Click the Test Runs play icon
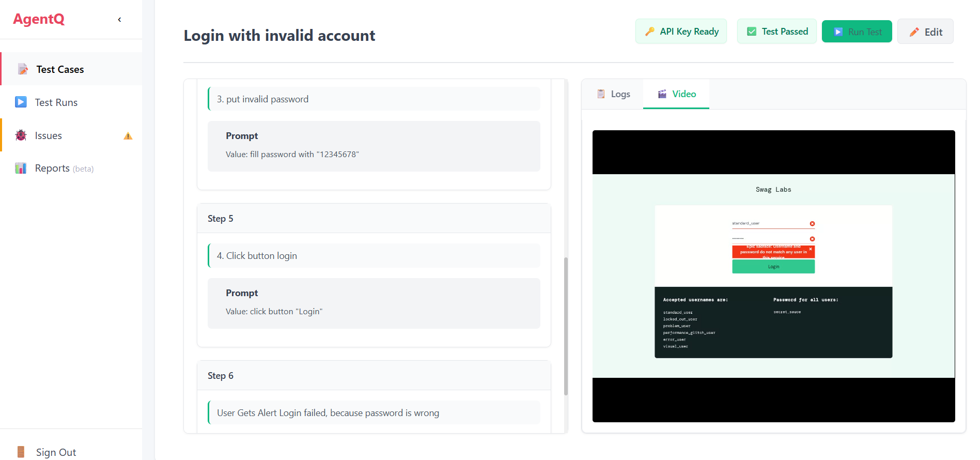 coord(21,102)
